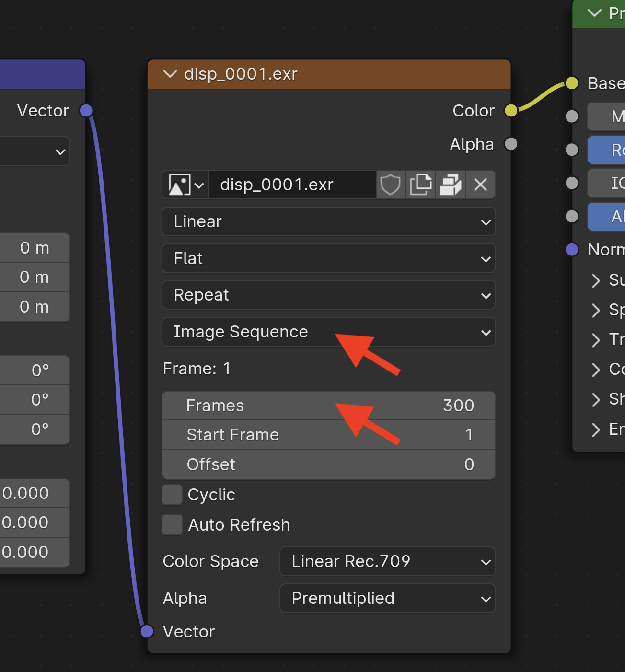Click the Color output socket on disp_0001.exr node

point(511,111)
